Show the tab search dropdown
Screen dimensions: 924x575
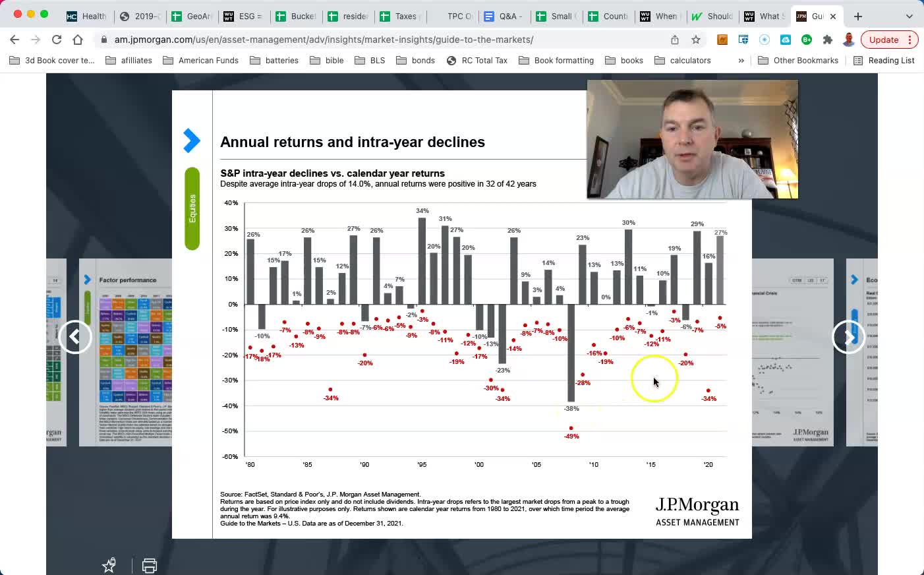(x=910, y=16)
